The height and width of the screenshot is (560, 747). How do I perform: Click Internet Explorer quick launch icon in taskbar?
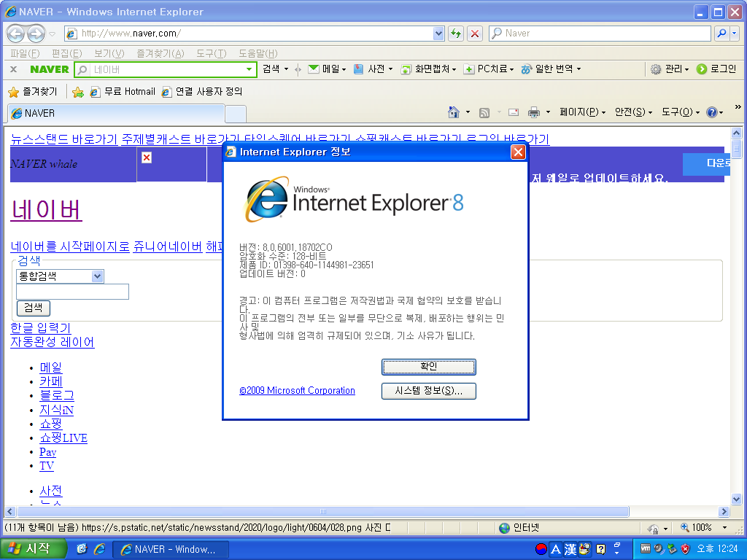pyautogui.click(x=99, y=549)
